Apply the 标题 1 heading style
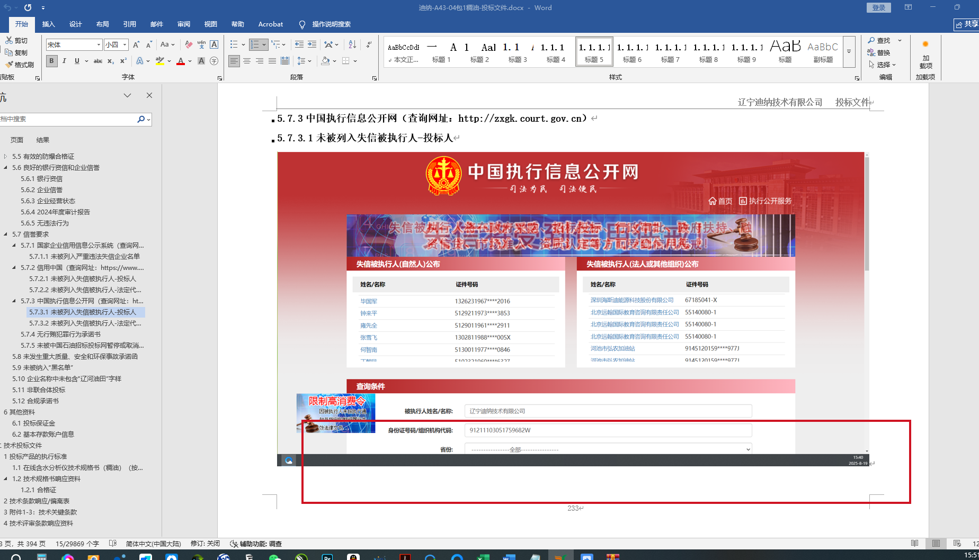 441,52
